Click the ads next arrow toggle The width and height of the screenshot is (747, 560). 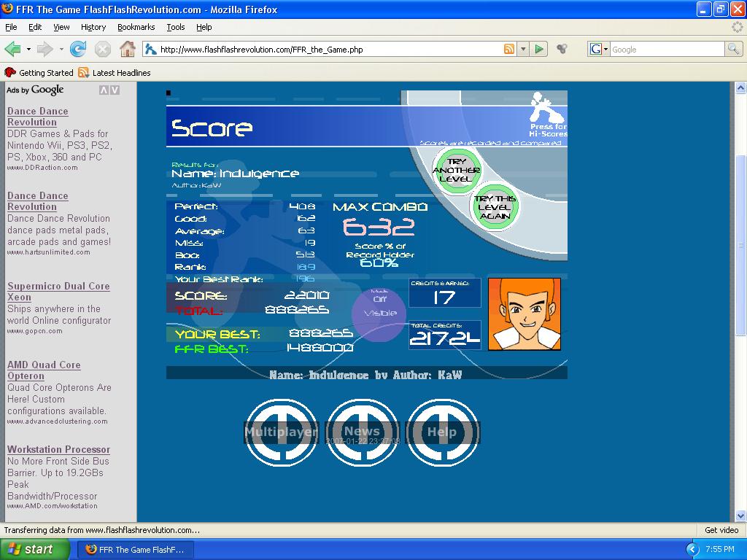[x=115, y=90]
